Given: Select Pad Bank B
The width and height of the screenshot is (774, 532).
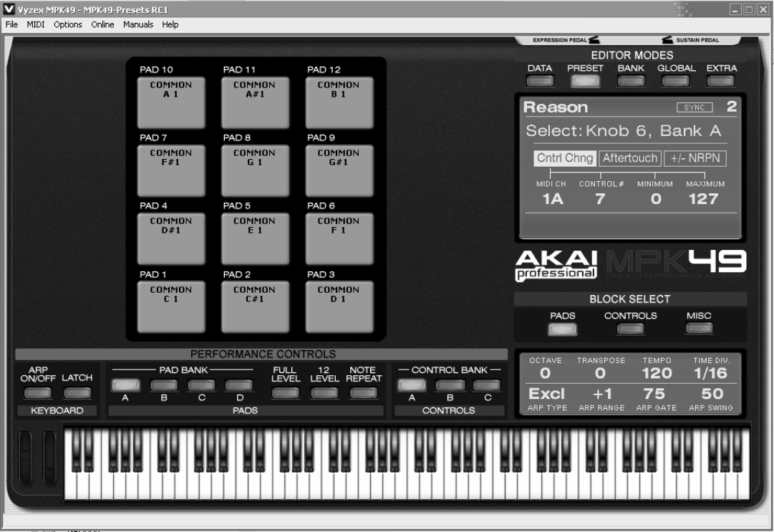Looking at the screenshot, I should [164, 385].
